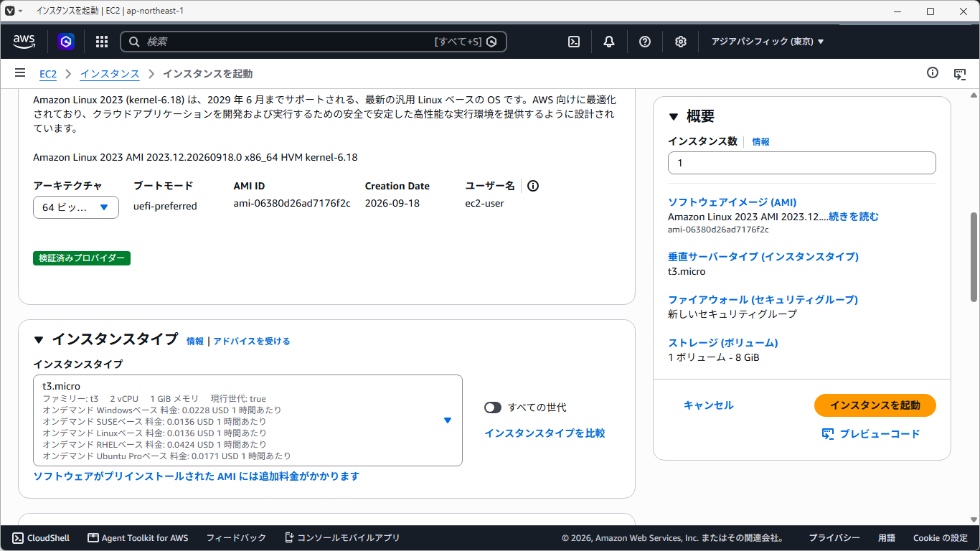
Task: Click the インスタンス数 input field
Action: (x=802, y=163)
